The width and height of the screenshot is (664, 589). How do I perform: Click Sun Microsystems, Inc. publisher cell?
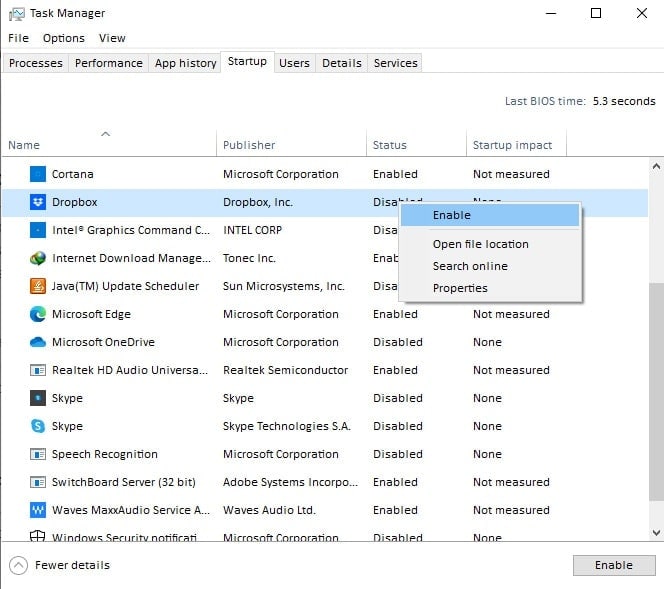pyautogui.click(x=284, y=286)
